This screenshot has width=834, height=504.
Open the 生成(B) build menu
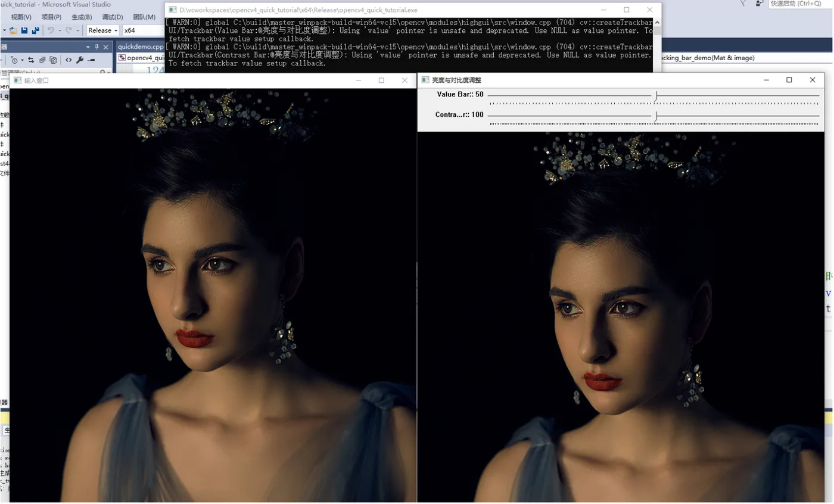click(82, 17)
